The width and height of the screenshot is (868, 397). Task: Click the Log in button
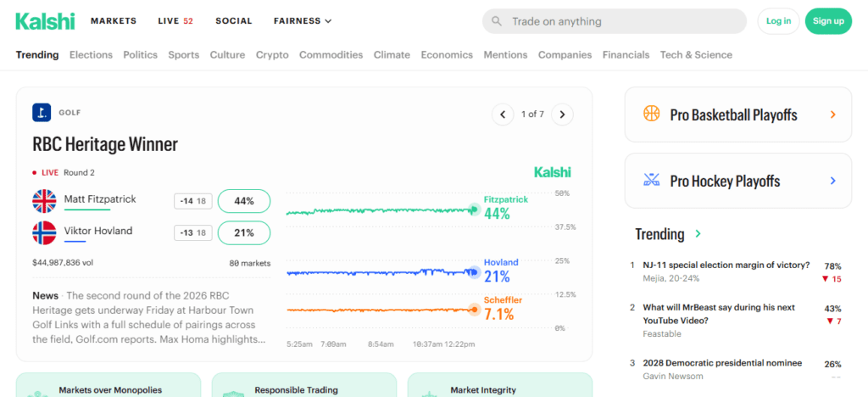[x=778, y=21]
